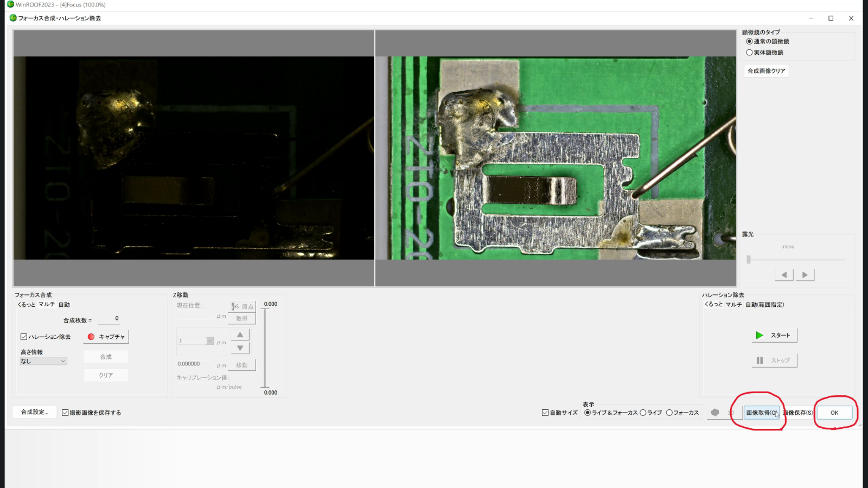Image resolution: width=868 pixels, height=488 pixels.
Task: Click the green スタート play button
Action: [x=774, y=335]
